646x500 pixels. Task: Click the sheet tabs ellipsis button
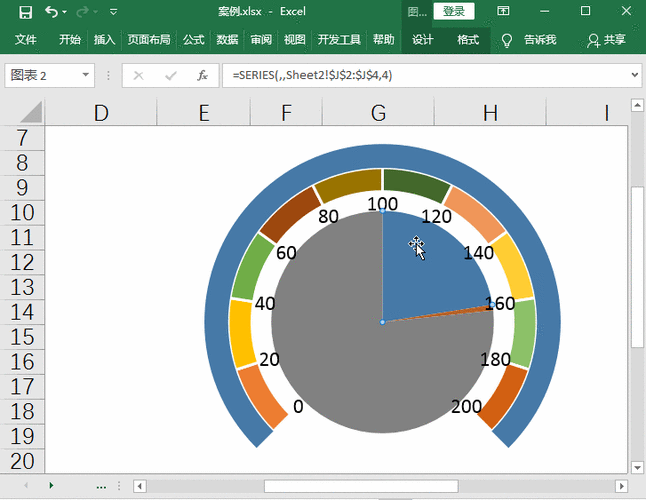(x=101, y=487)
